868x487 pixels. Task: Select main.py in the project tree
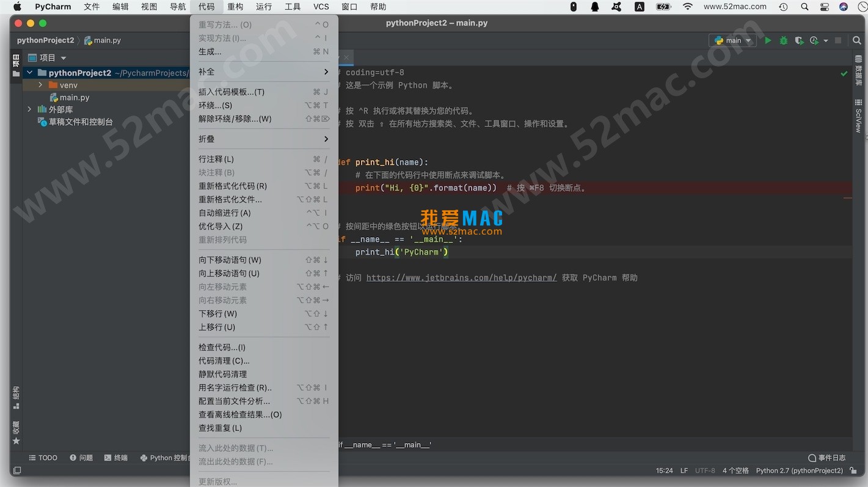pyautogui.click(x=69, y=97)
